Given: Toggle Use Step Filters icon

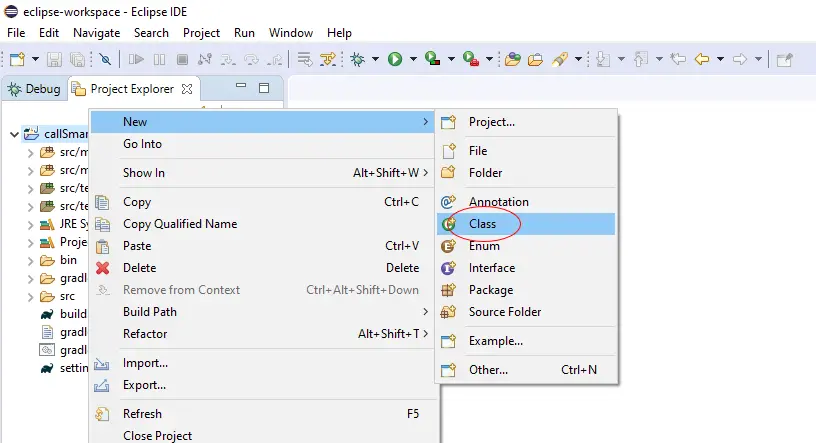Looking at the screenshot, I should [x=328, y=59].
